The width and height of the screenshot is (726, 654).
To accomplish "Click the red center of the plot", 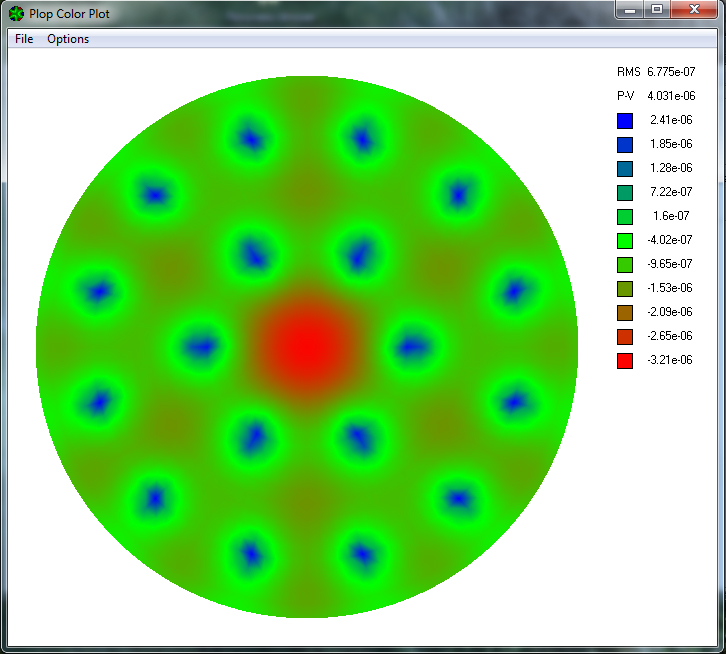I will [x=307, y=345].
